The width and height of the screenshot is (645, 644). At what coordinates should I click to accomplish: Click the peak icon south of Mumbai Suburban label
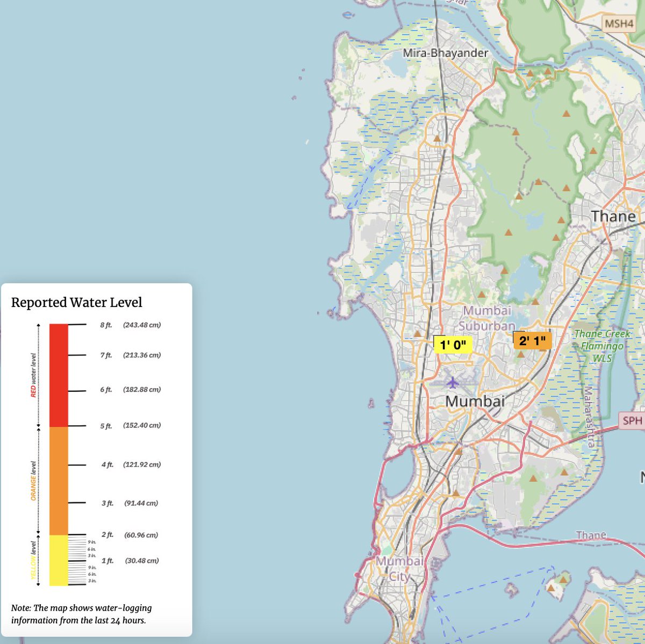point(521,354)
